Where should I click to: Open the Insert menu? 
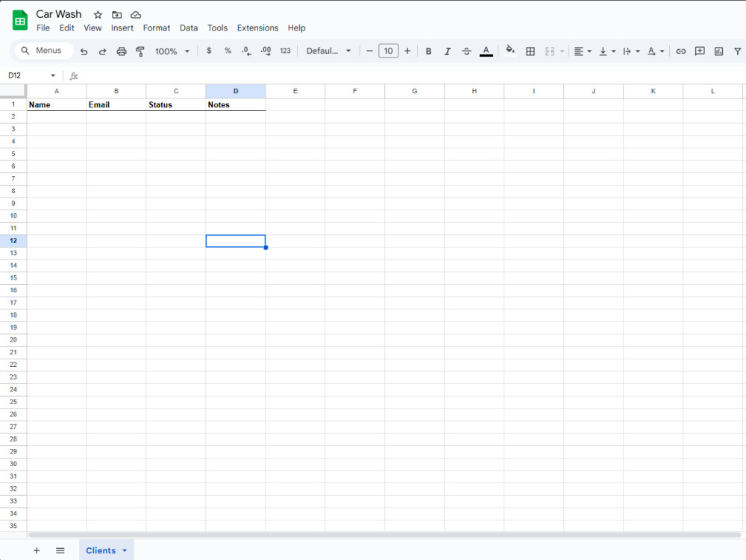click(122, 28)
